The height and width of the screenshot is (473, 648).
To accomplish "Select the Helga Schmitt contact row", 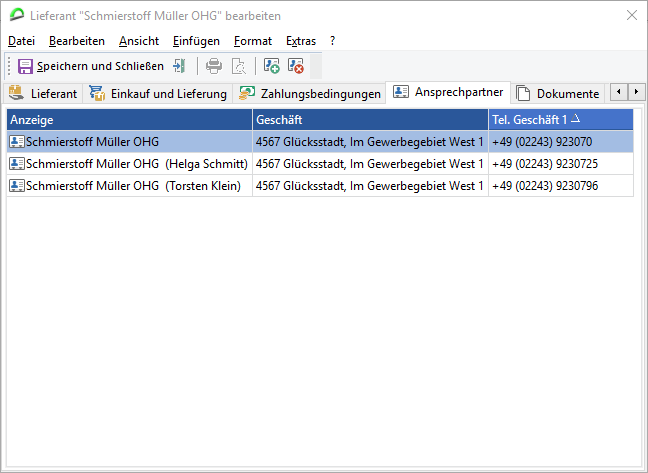I will 320,164.
